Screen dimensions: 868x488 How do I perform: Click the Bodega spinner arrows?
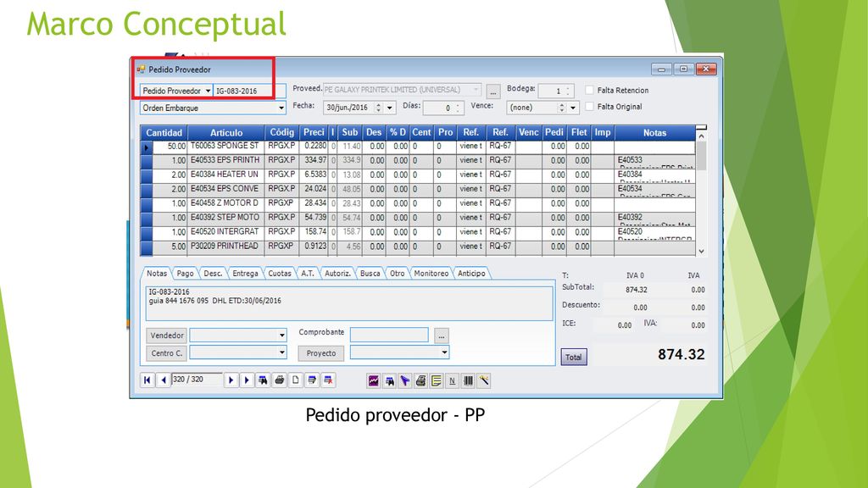567,91
